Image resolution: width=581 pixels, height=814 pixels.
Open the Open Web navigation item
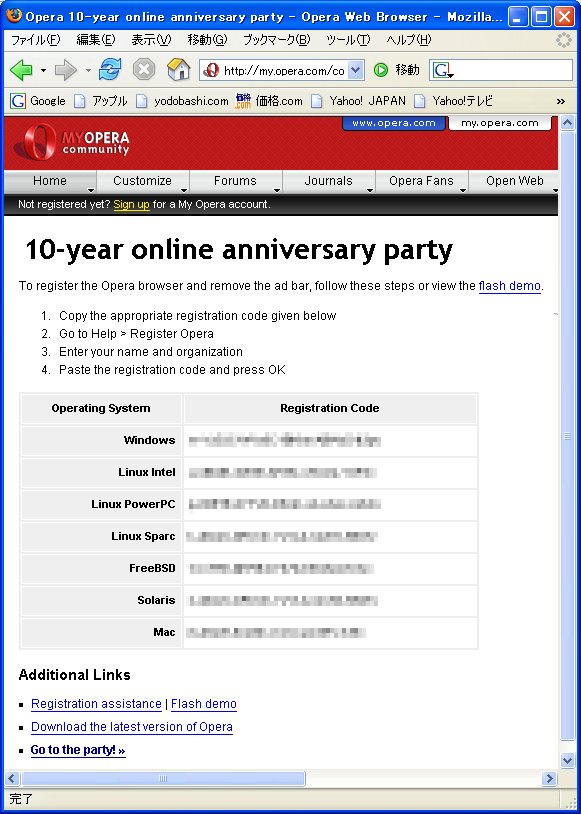[514, 181]
